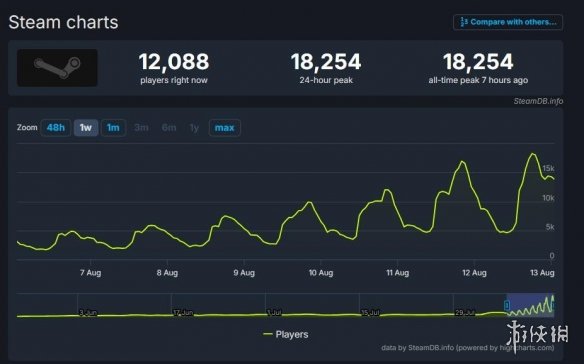Click the 13 Aug axis label
The width and height of the screenshot is (584, 364).
click(x=542, y=273)
